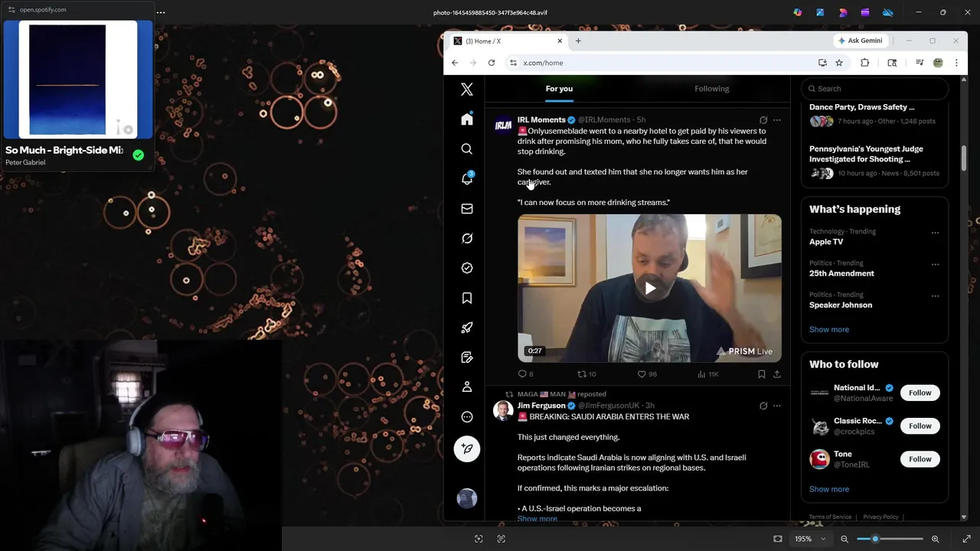Enter fullscreen in Photos viewer
Screen dimensions: 980x551
(x=966, y=539)
